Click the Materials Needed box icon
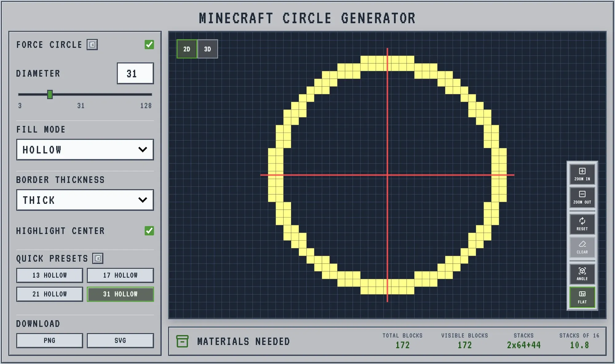This screenshot has width=615, height=364. click(x=182, y=341)
